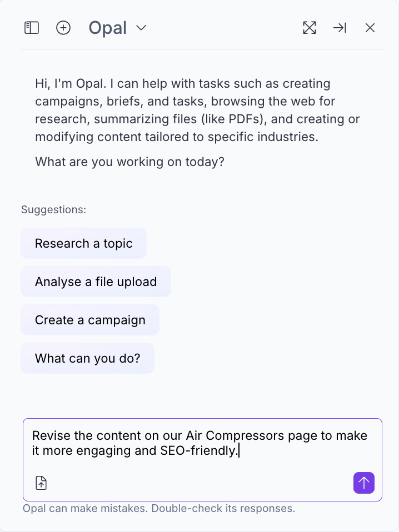Click the file upload attachment icon

point(41,483)
